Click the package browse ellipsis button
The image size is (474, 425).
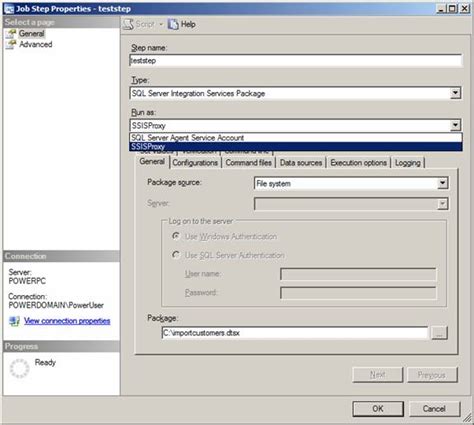(439, 333)
